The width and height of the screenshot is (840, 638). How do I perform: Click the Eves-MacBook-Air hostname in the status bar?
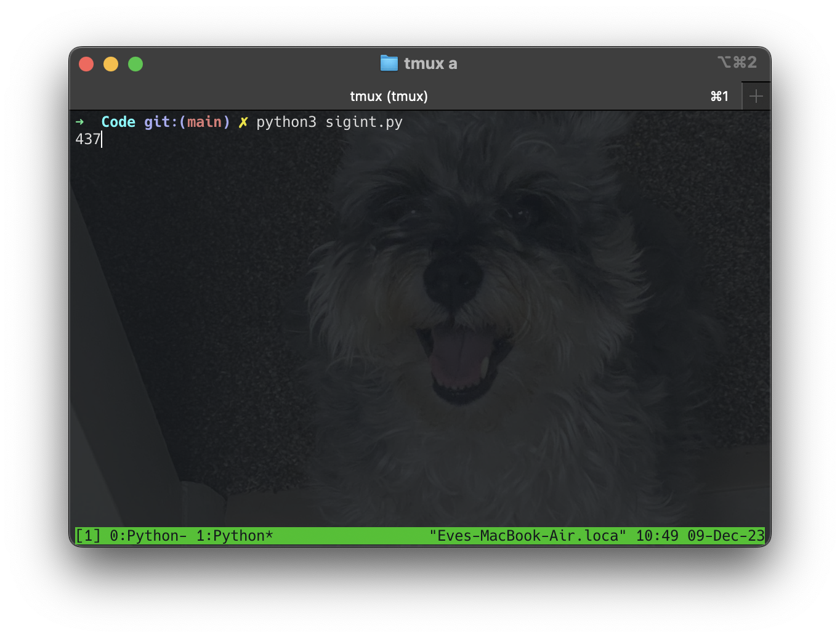tap(528, 536)
